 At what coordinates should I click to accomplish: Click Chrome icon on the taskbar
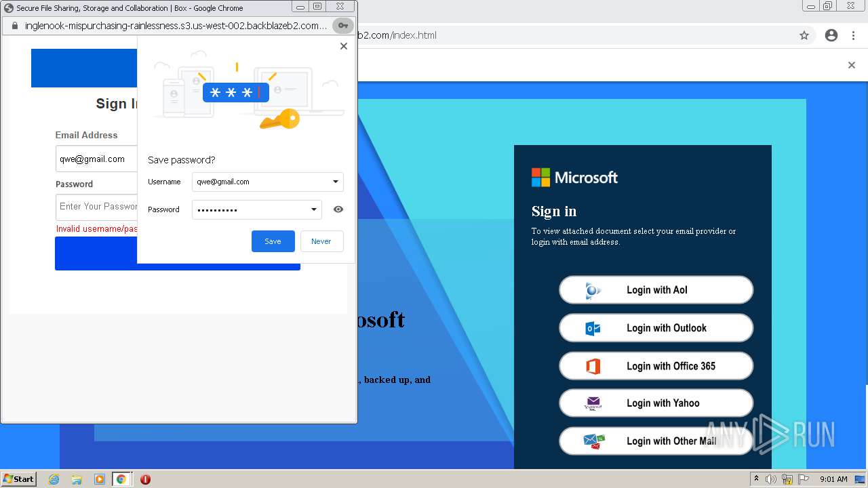click(x=121, y=479)
